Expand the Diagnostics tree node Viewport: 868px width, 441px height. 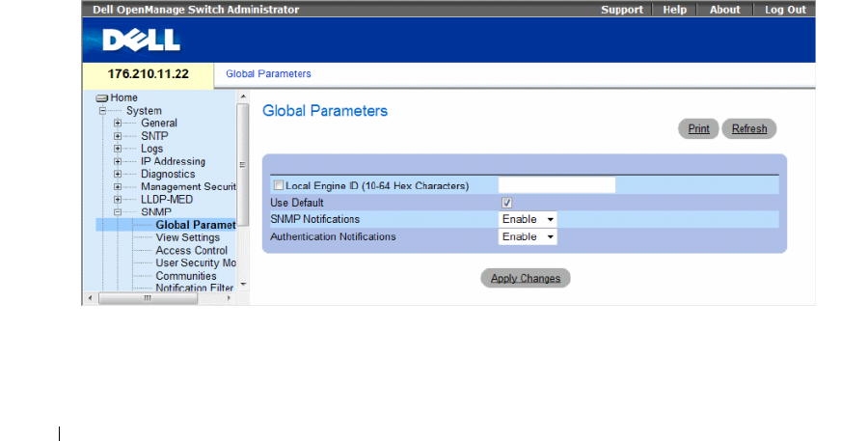pyautogui.click(x=118, y=174)
